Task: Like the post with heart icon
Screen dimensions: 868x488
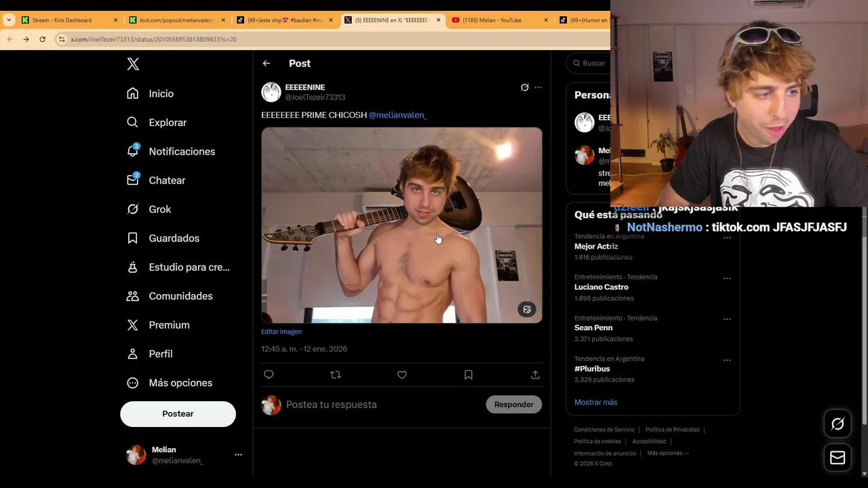Action: click(x=402, y=375)
